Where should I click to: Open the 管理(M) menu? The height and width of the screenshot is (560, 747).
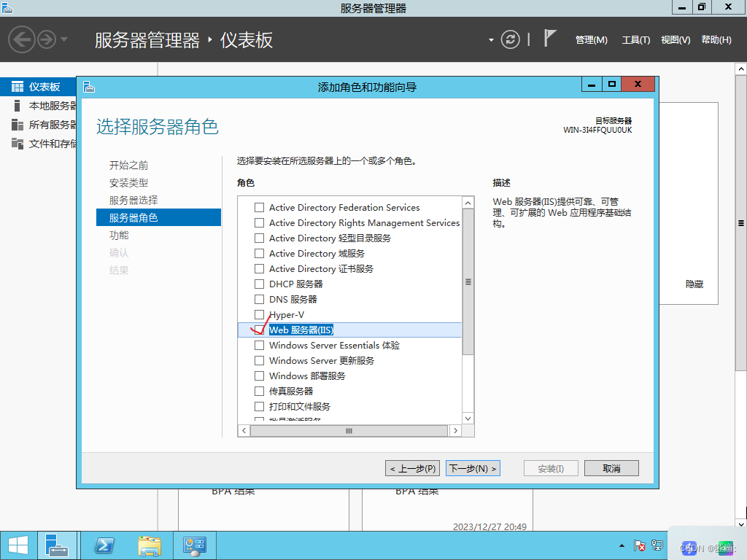pos(591,40)
